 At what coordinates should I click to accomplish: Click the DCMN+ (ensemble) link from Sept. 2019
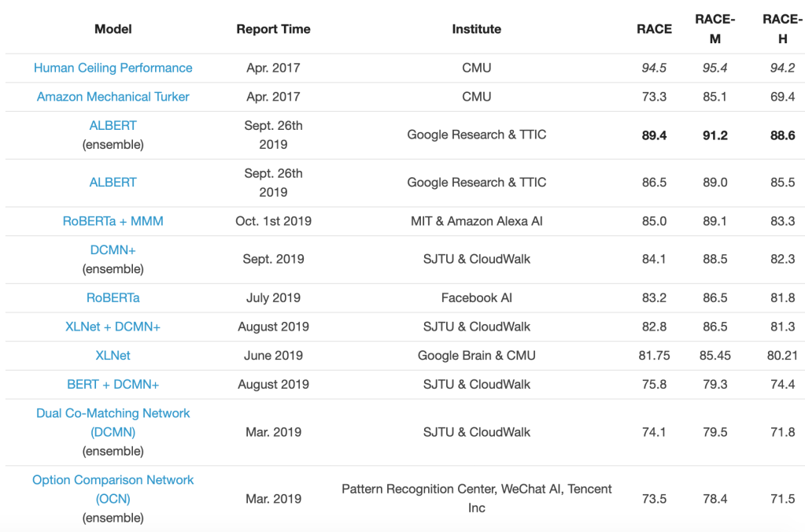pyautogui.click(x=113, y=250)
